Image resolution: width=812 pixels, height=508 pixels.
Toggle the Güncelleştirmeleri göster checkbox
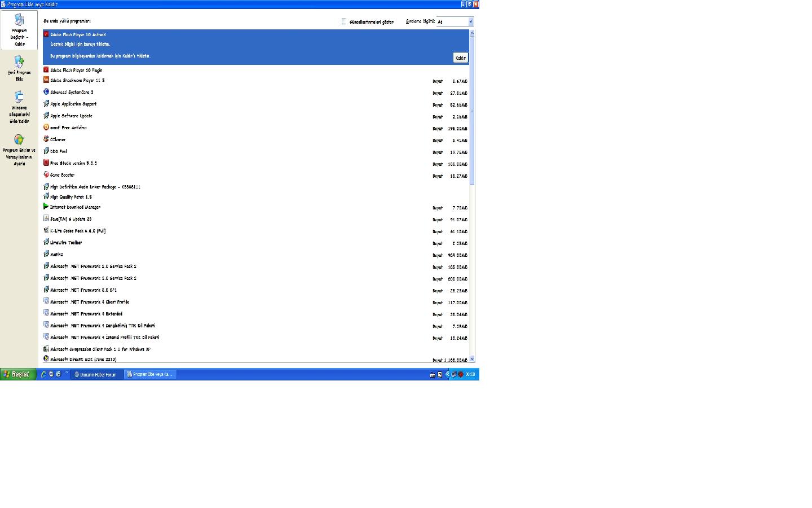point(343,21)
